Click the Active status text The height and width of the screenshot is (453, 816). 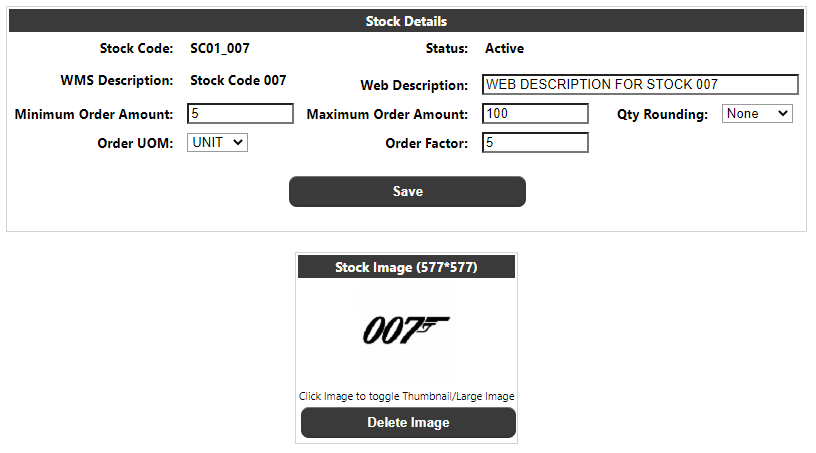click(x=504, y=48)
